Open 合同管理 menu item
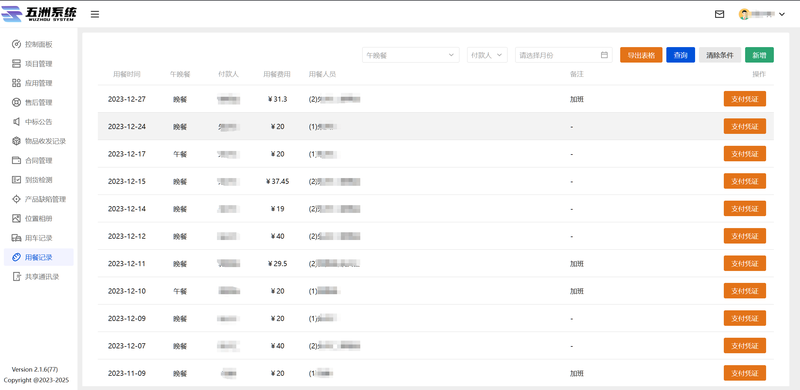The width and height of the screenshot is (800, 390). click(x=39, y=161)
